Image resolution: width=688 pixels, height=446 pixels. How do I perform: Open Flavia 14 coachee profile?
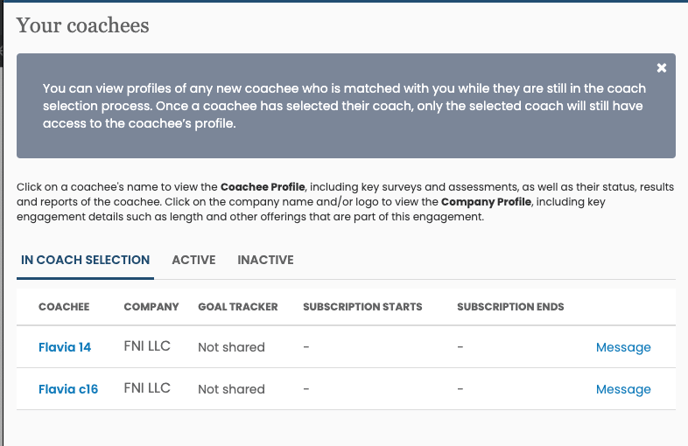click(x=64, y=347)
